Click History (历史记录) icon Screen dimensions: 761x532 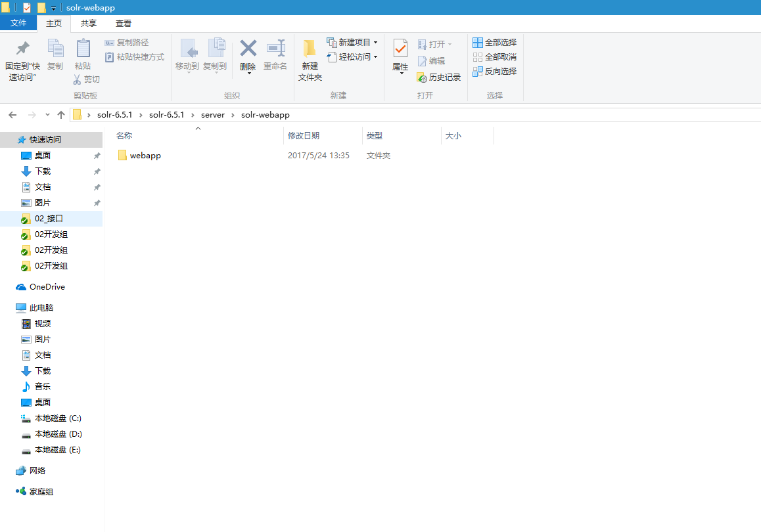click(x=422, y=78)
